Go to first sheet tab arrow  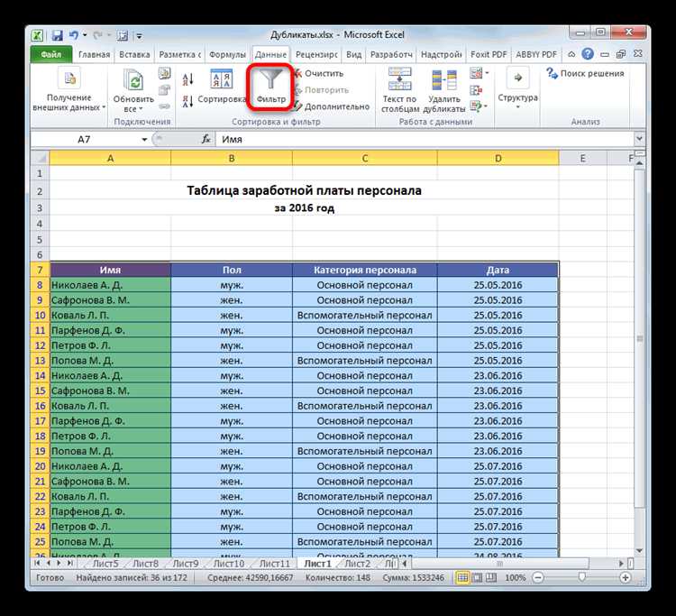tap(37, 564)
